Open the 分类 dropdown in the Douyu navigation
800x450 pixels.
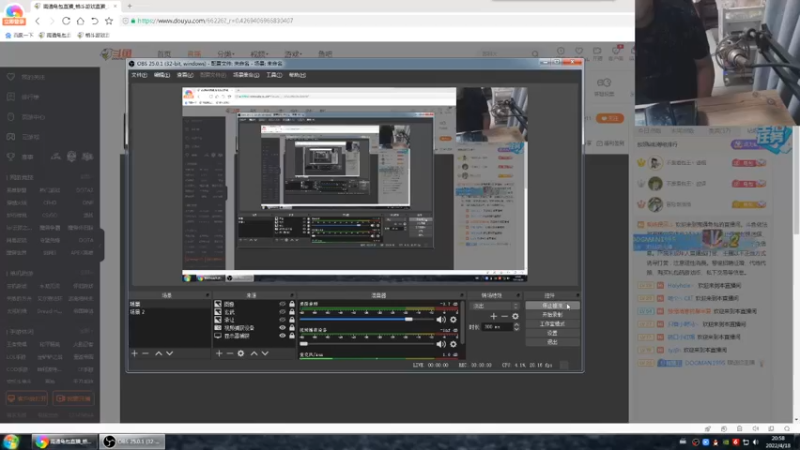click(x=226, y=54)
